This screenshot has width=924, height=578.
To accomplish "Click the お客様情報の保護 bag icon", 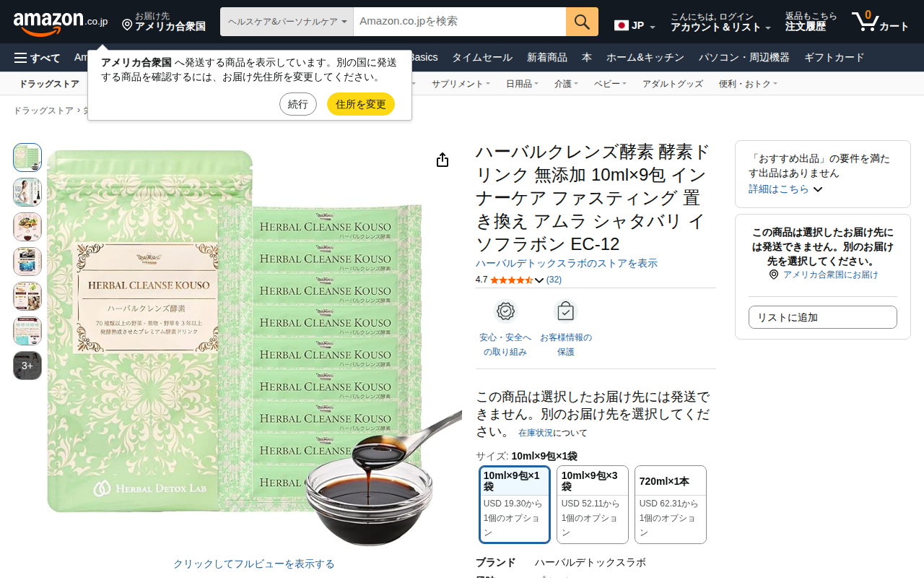I will click(565, 311).
